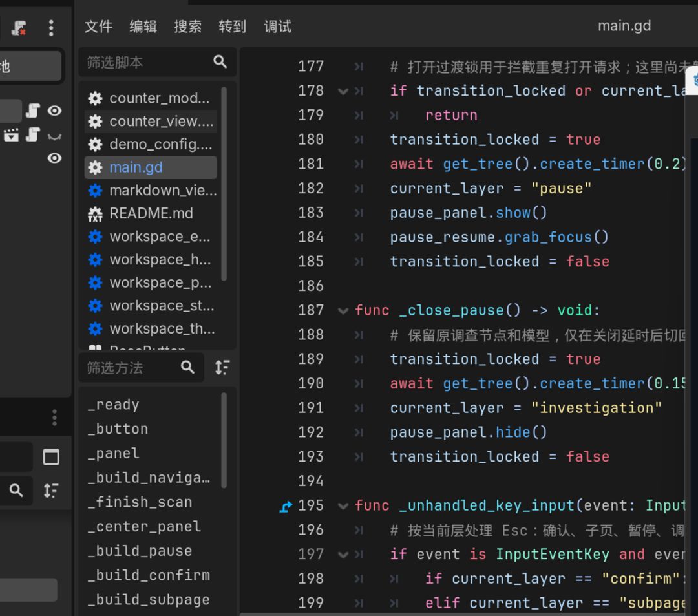Open the 编辑 menu

(143, 27)
